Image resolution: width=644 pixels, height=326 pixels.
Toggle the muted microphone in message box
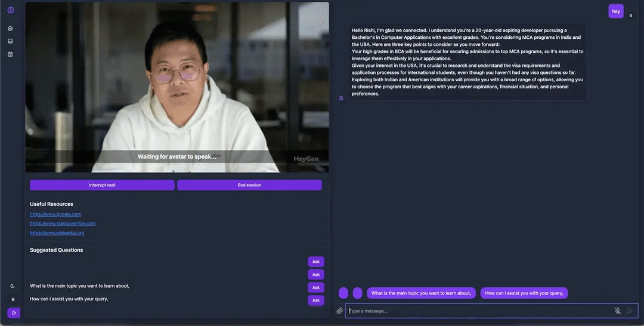click(x=618, y=310)
